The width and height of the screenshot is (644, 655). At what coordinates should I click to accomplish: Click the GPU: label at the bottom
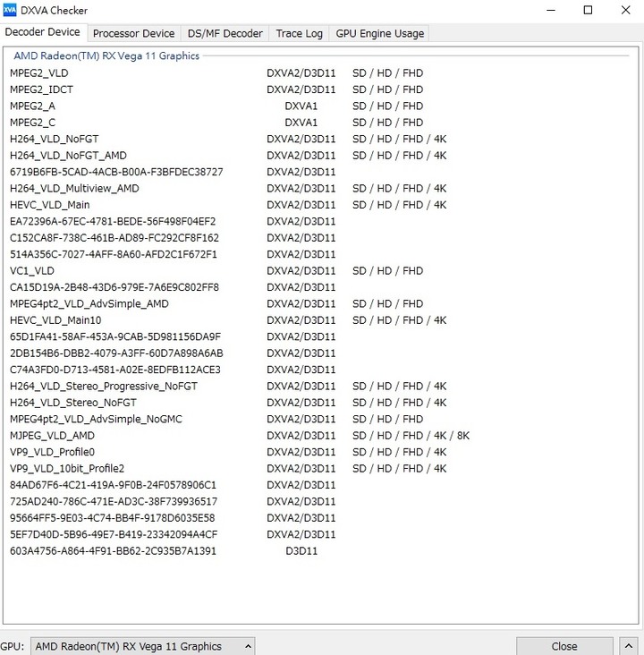click(x=12, y=646)
